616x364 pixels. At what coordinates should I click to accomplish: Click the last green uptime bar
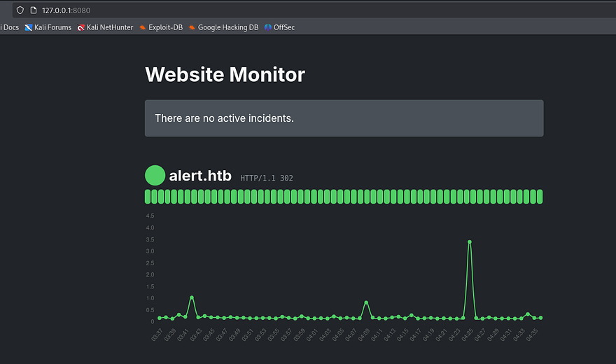[540, 197]
